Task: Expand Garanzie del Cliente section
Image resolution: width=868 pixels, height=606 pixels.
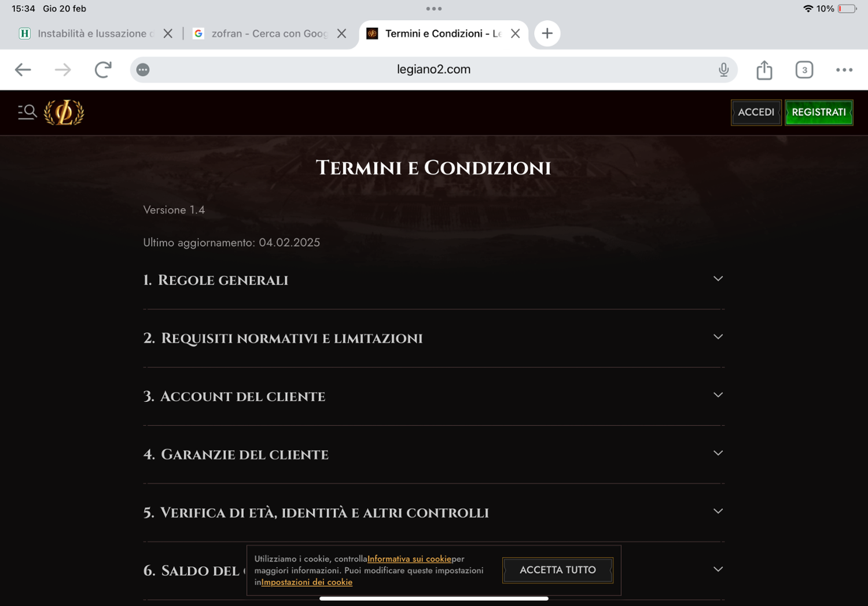Action: (x=434, y=454)
